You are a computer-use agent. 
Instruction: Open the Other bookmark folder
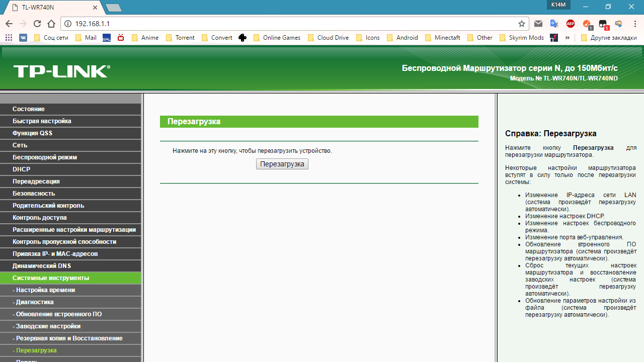(x=480, y=38)
